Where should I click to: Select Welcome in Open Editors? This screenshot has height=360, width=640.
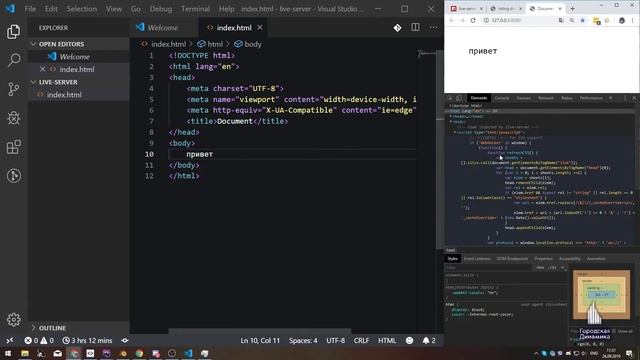[75, 57]
